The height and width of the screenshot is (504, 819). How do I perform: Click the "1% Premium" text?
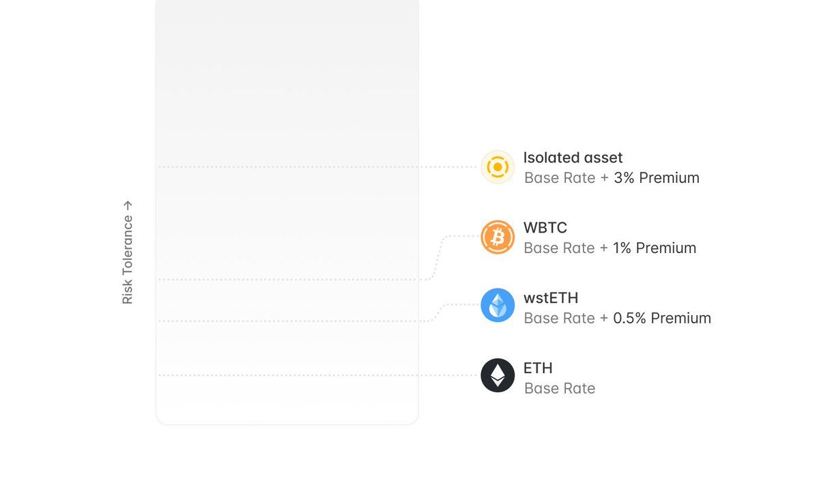click(x=654, y=248)
